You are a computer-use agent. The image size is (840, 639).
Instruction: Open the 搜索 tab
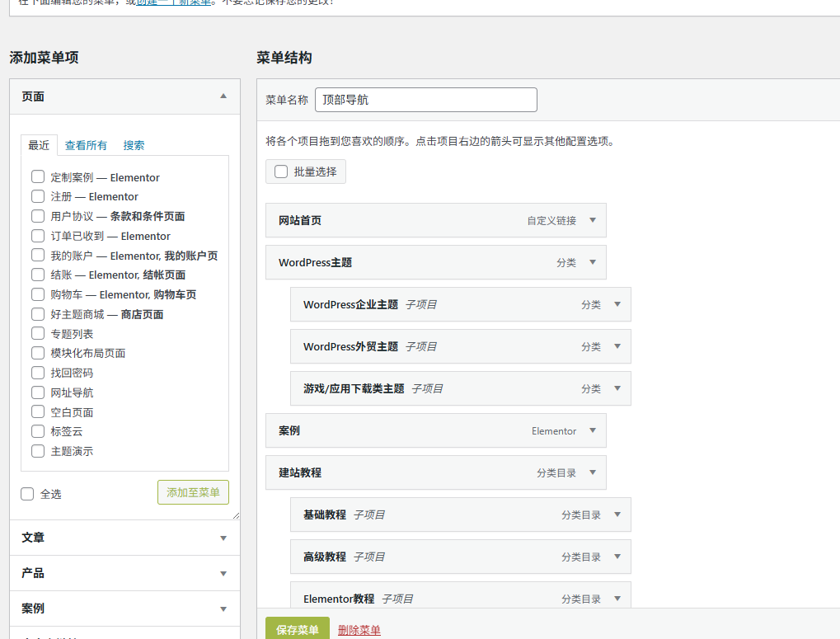coord(134,145)
